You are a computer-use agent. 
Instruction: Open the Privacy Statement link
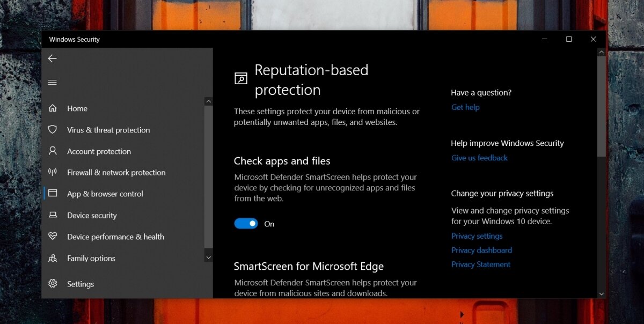click(480, 264)
